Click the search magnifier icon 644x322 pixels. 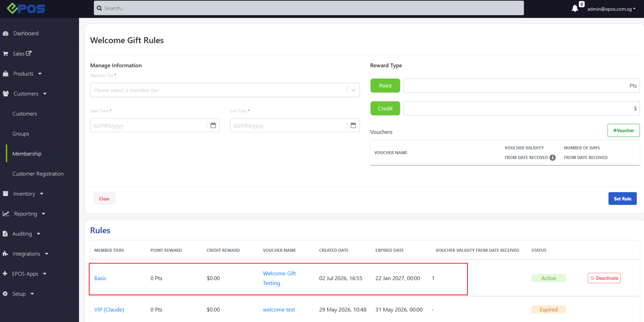99,8
